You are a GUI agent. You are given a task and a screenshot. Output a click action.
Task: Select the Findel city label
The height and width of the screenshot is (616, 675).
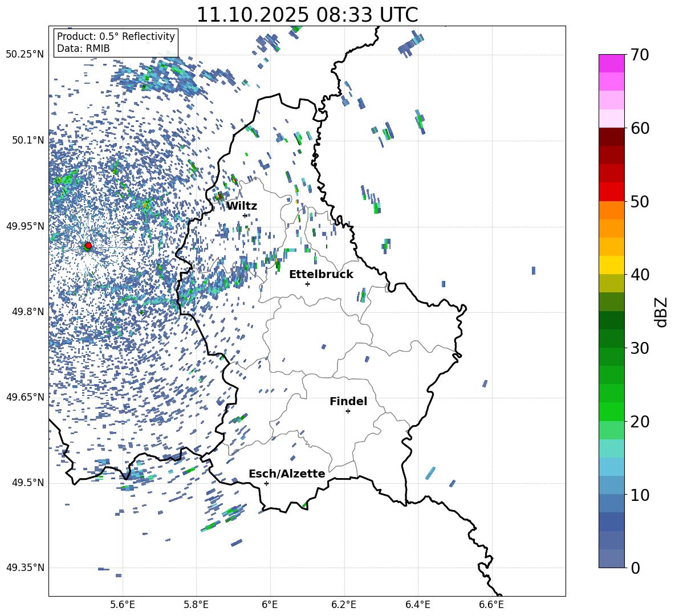[348, 401]
